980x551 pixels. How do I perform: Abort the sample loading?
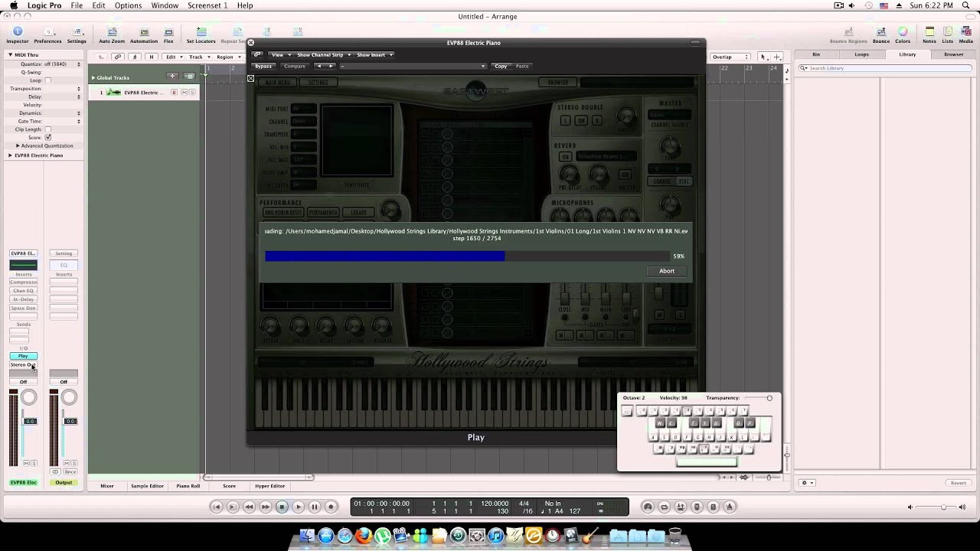tap(667, 271)
